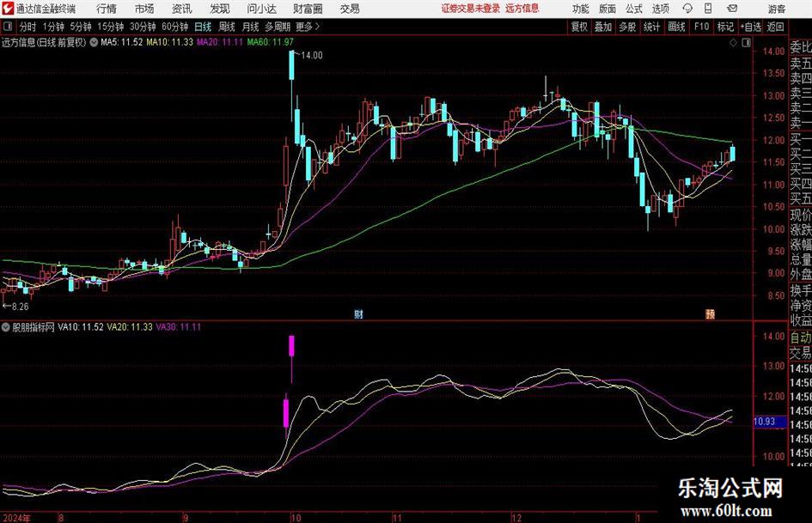Expand main chart indicator dropdown arrow
Screen dimensions: 812x523
coord(94,42)
